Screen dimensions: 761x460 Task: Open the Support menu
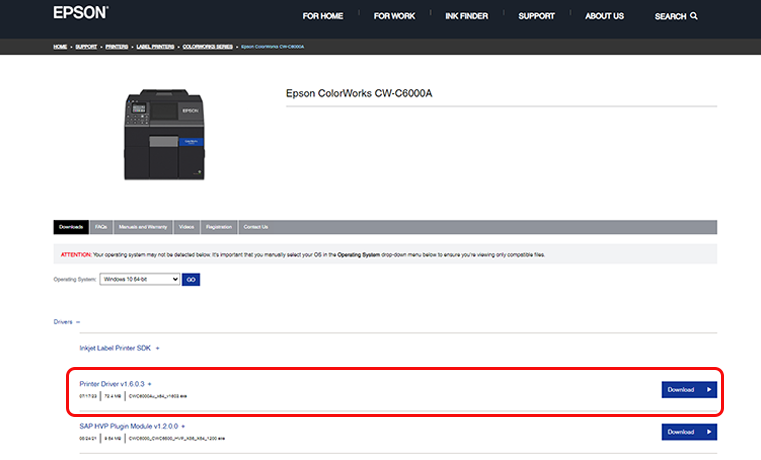point(536,16)
